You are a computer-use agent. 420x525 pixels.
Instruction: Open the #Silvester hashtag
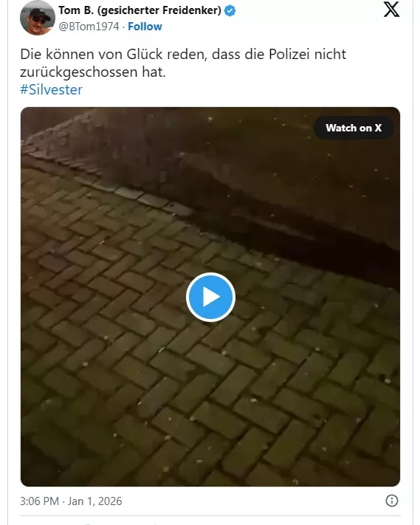tap(51, 90)
